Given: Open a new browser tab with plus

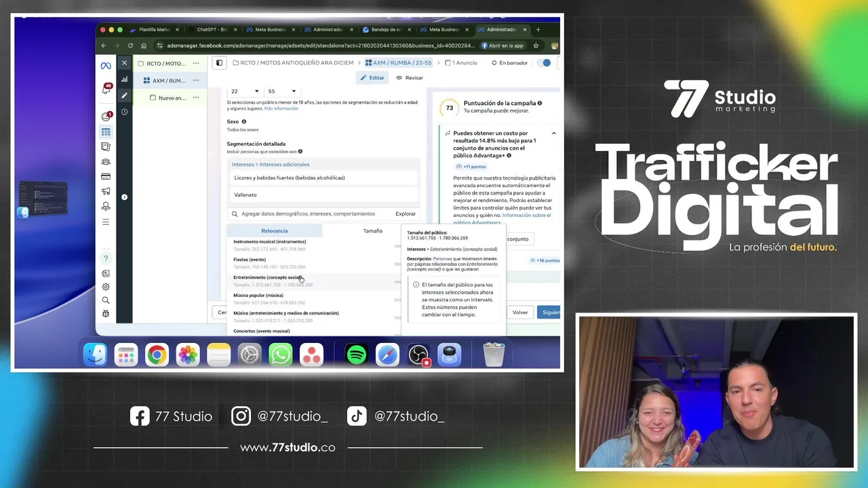Looking at the screenshot, I should [538, 30].
